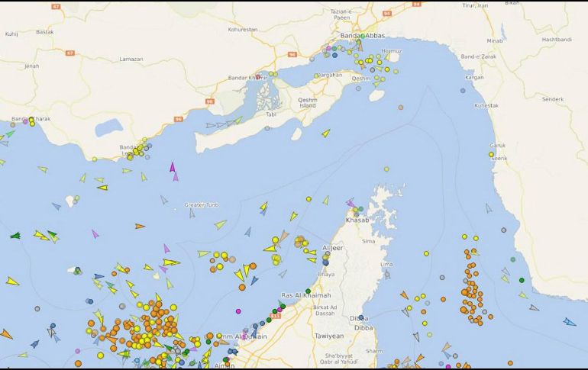Image resolution: width=588 pixels, height=370 pixels.
Task: Click the Greater Tunb island label
Action: (202, 205)
